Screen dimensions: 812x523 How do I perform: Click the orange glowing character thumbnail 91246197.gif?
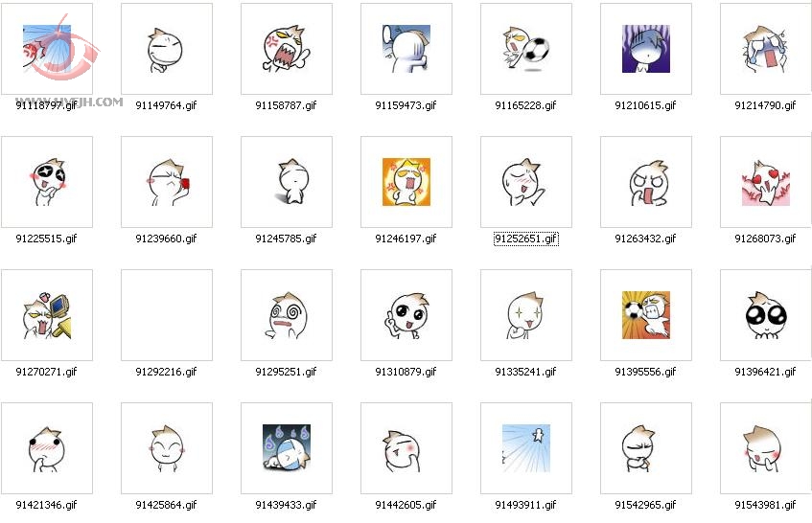(x=406, y=182)
